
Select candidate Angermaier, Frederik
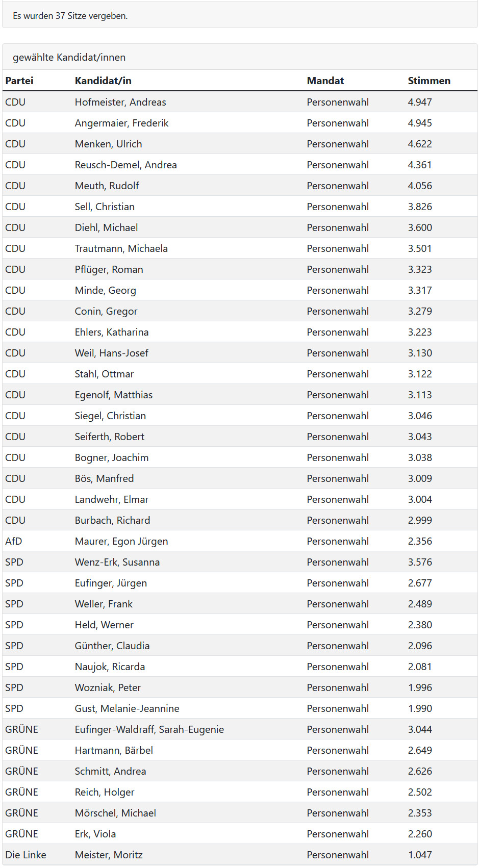point(121,123)
